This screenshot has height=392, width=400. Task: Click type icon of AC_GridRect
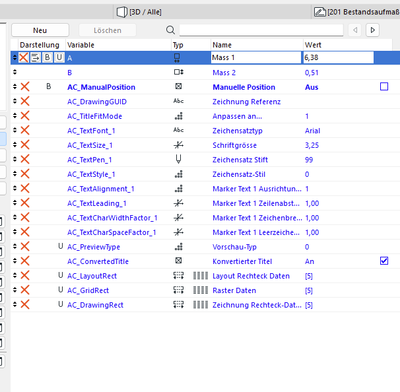coord(178,290)
